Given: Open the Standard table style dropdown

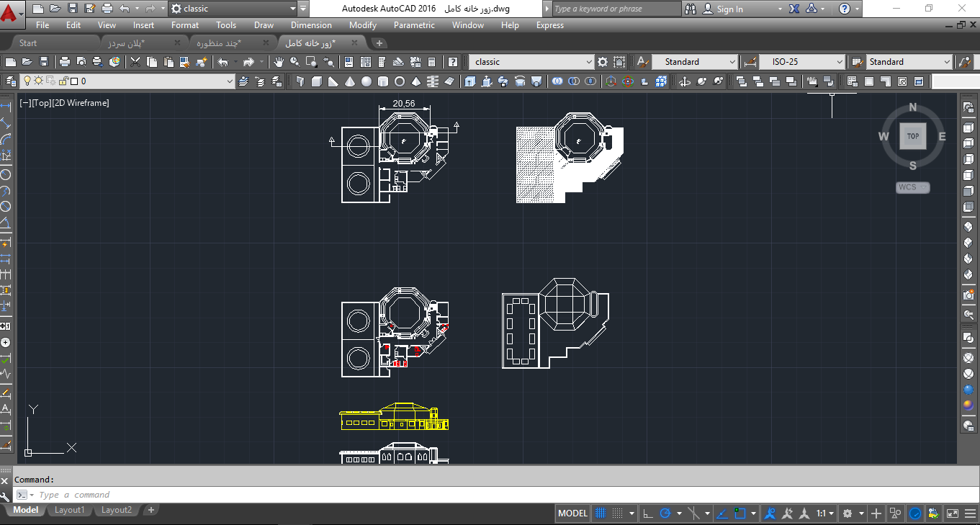Looking at the screenshot, I should point(947,62).
